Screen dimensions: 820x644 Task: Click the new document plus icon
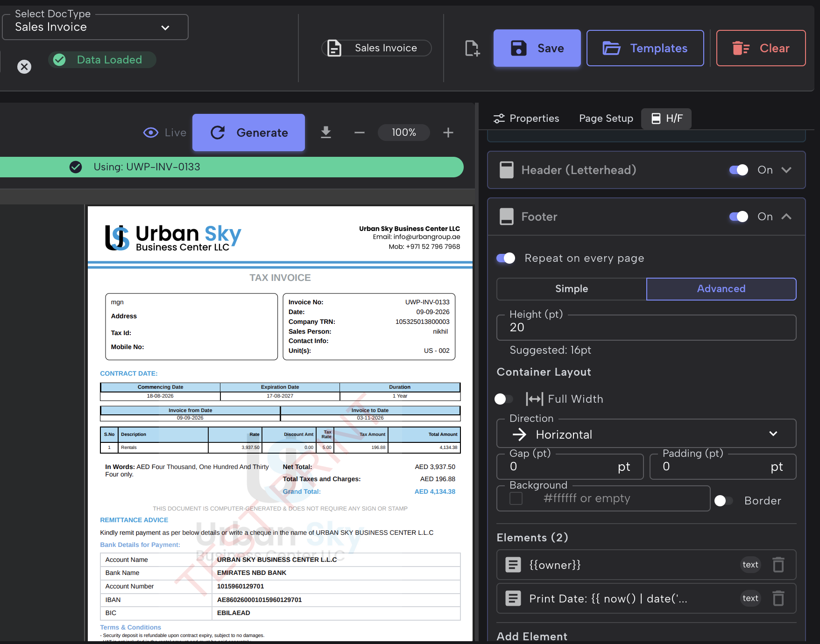472,48
